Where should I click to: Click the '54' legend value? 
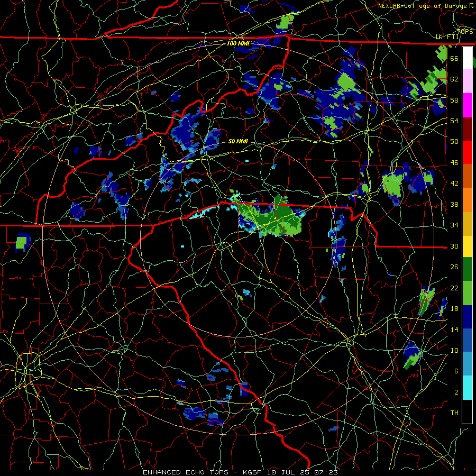click(454, 121)
